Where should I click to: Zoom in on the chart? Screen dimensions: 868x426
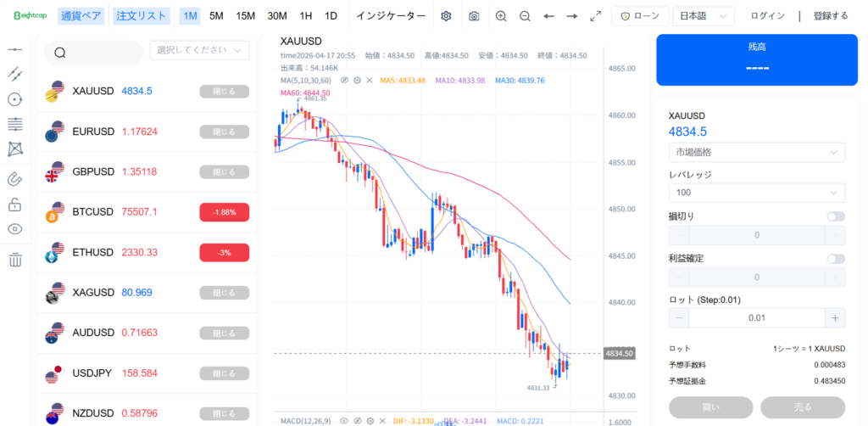coord(501,16)
